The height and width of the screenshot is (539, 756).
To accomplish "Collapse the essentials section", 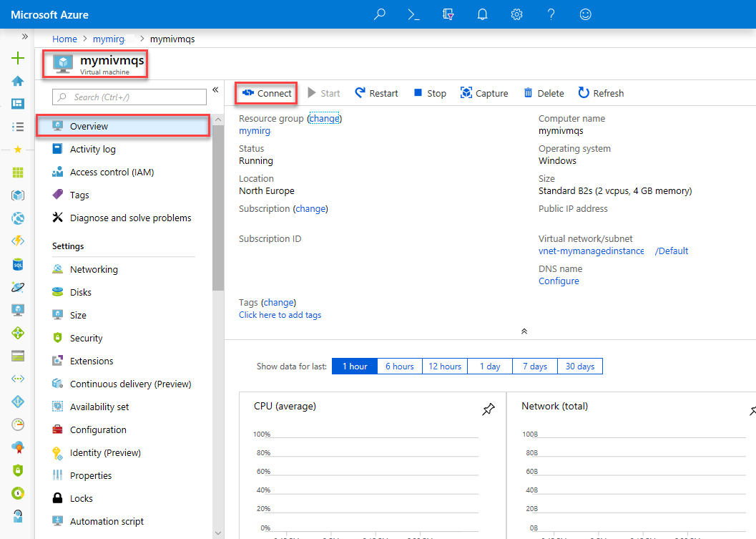I will pos(524,331).
